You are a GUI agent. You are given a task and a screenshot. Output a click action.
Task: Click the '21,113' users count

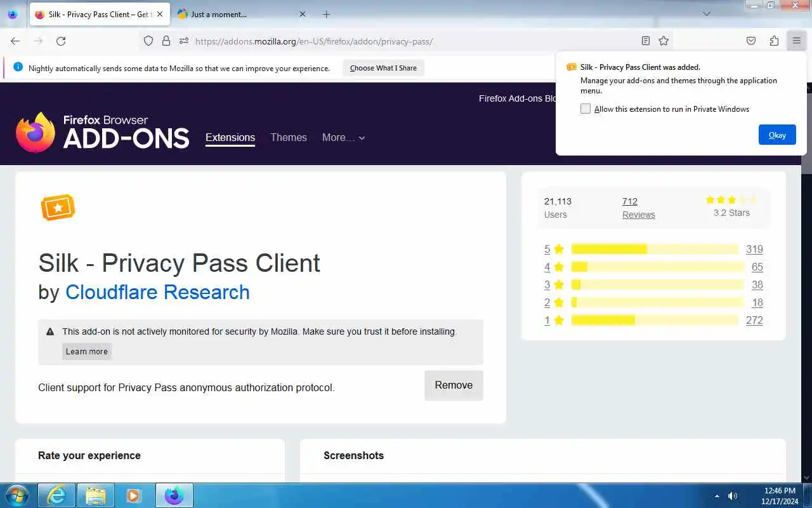pos(558,201)
